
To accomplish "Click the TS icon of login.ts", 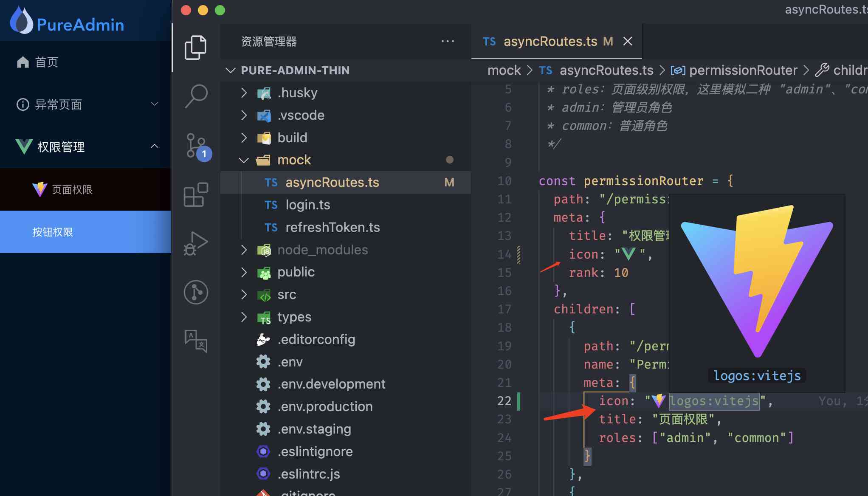I will 271,205.
